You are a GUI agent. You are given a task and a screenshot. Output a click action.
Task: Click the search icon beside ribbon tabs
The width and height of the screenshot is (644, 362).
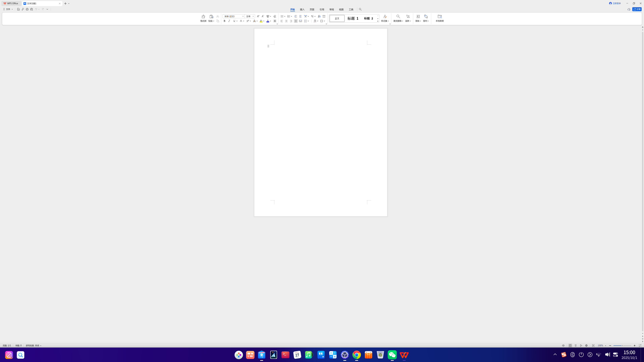(360, 9)
